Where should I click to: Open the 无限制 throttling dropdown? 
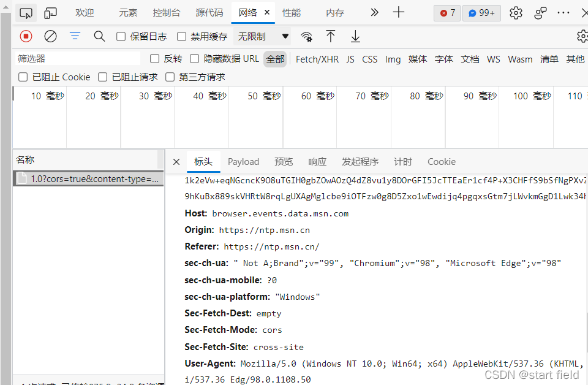coord(263,36)
